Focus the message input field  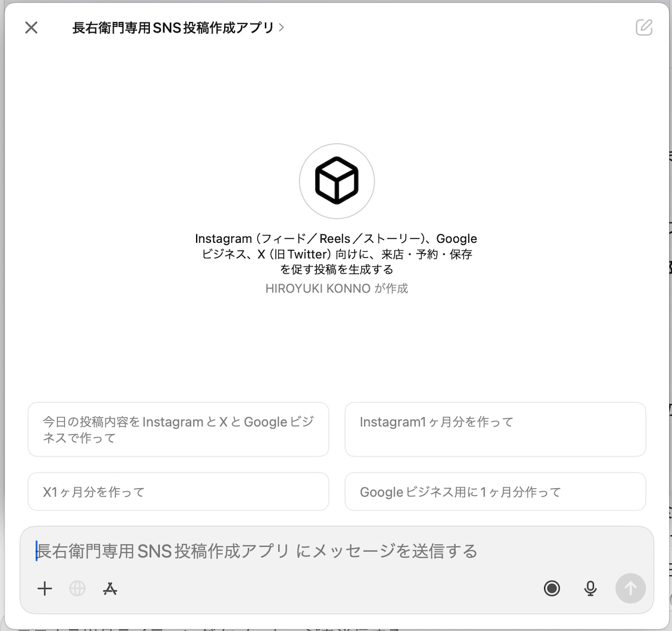pos(336,551)
